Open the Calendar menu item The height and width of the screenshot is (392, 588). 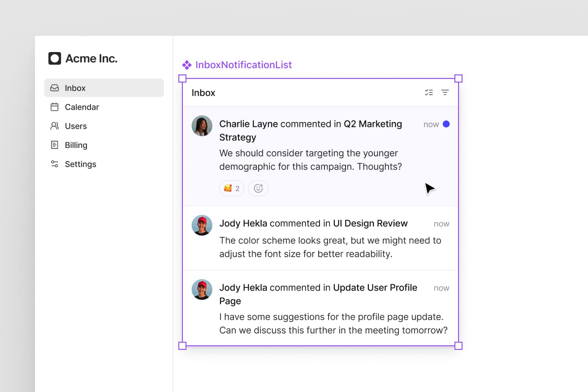point(82,107)
